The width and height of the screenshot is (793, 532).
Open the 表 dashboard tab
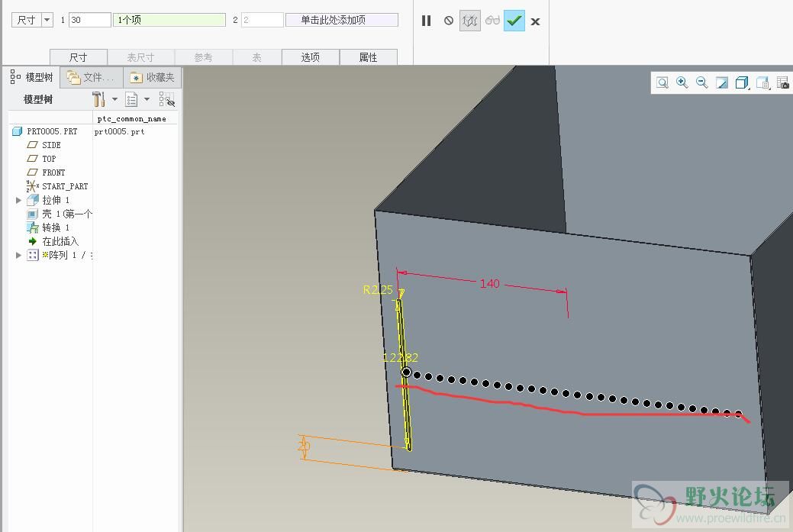click(x=257, y=57)
